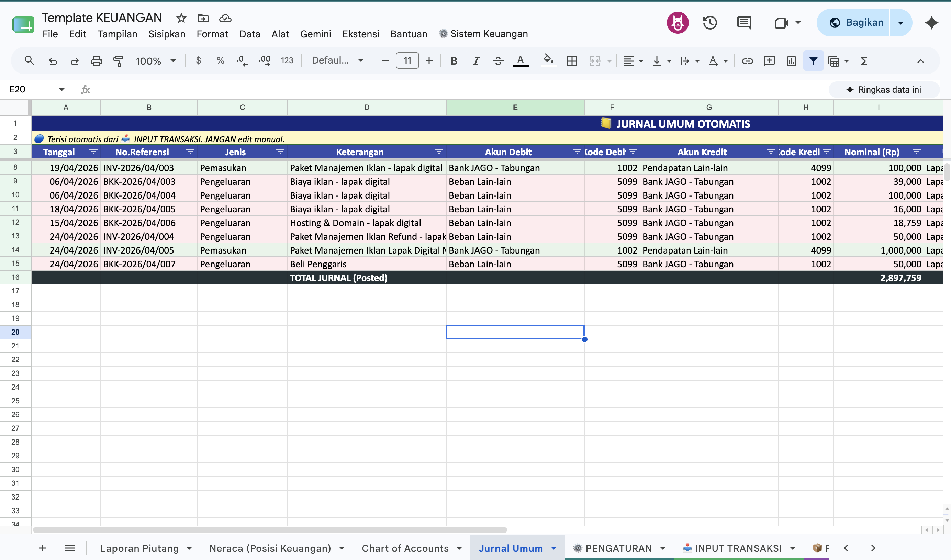The width and height of the screenshot is (951, 560).
Task: Switch to the INPUT TRANSAKSI tab
Action: 739,548
